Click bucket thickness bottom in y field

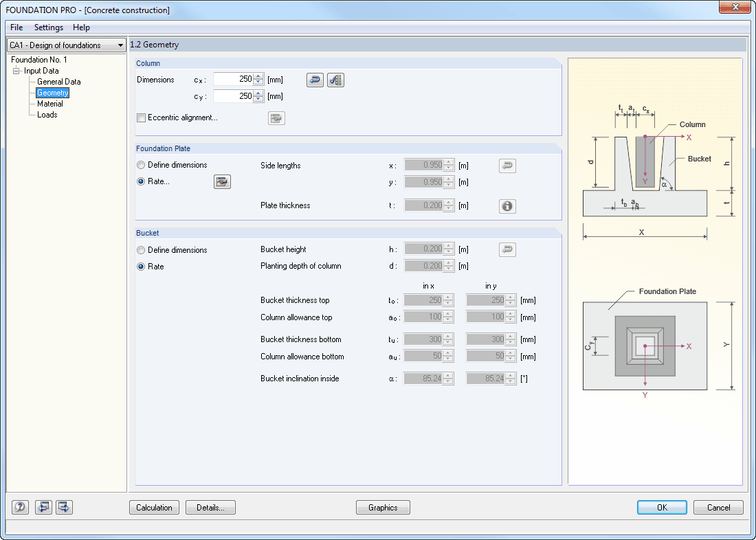coord(486,339)
